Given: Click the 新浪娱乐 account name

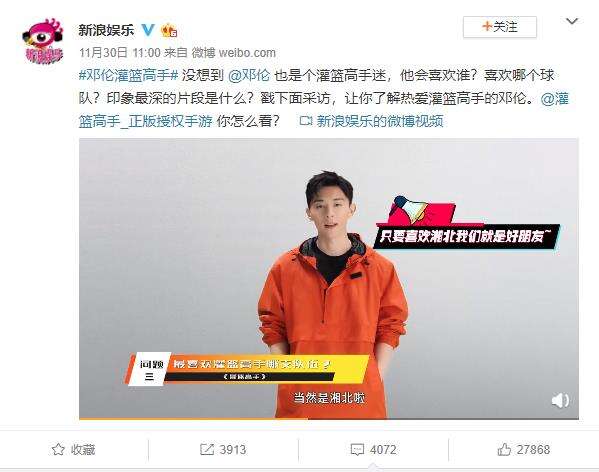Looking at the screenshot, I should 106,30.
